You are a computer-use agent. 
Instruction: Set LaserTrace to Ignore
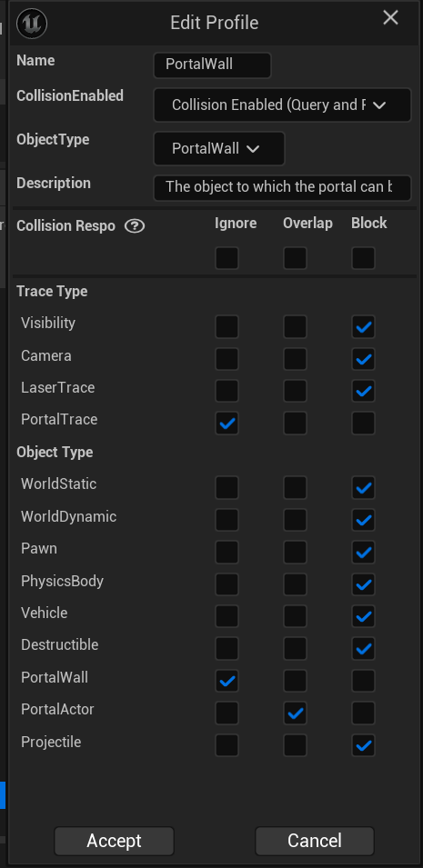coord(227,391)
